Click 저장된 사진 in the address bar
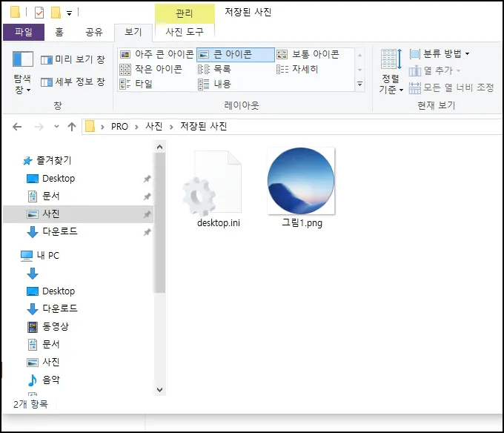The width and height of the screenshot is (504, 433). point(204,126)
